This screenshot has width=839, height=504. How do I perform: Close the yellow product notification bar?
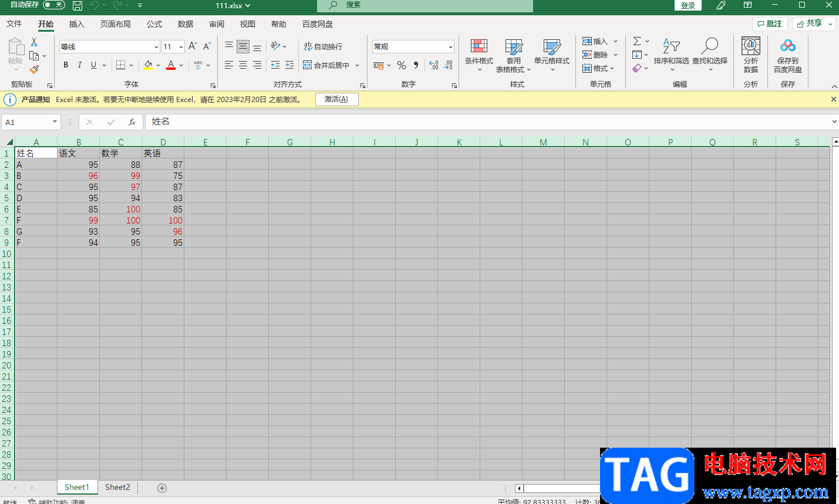833,99
